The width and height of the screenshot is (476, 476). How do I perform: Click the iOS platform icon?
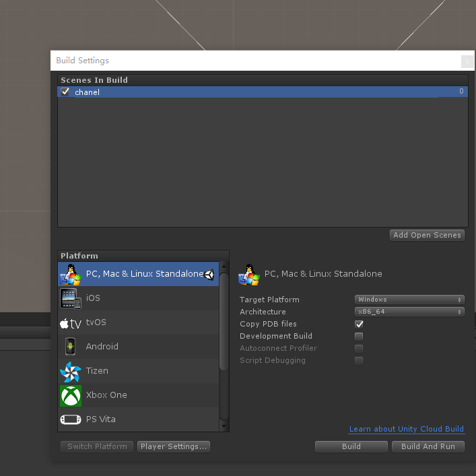coord(71,298)
